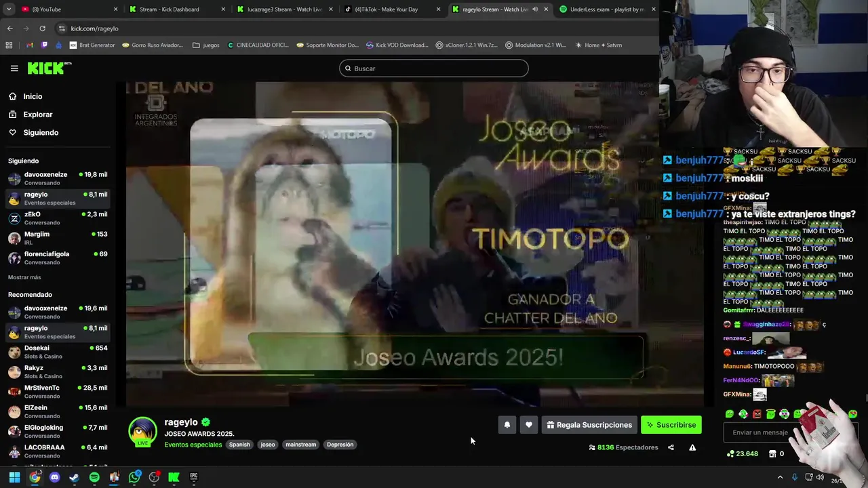868x488 pixels.
Task: Open WhatsApp from the taskbar
Action: tap(134, 477)
